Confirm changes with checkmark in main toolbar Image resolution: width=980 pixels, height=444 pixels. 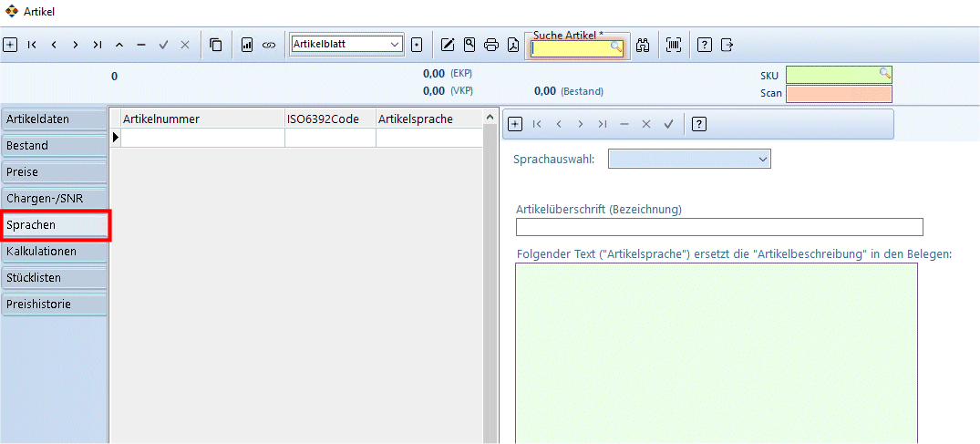pyautogui.click(x=163, y=45)
